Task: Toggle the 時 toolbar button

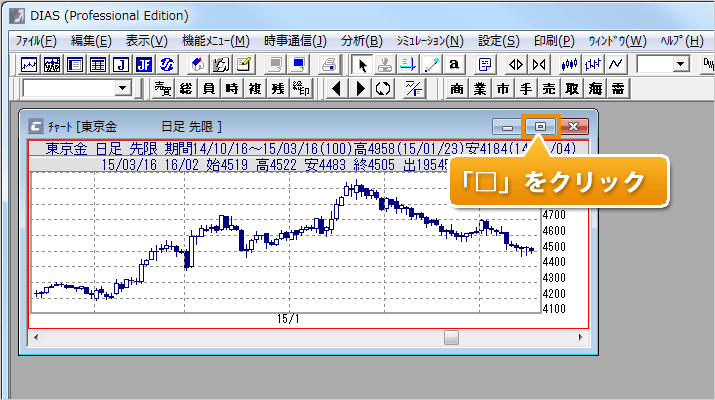Action: click(231, 89)
